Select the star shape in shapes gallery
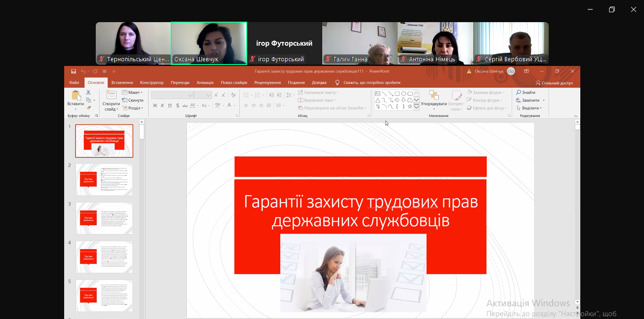Image resolution: width=644 pixels, height=319 pixels. click(x=410, y=106)
